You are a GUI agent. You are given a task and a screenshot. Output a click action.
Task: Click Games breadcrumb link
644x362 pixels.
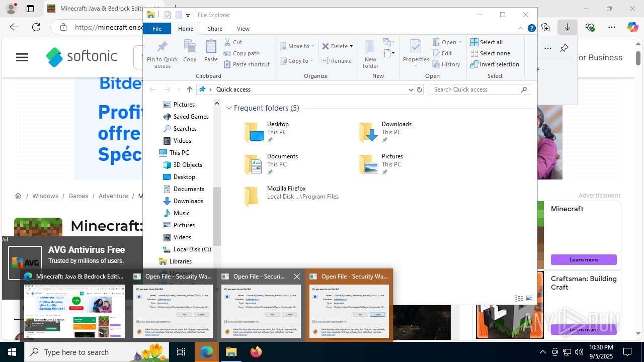[78, 196]
